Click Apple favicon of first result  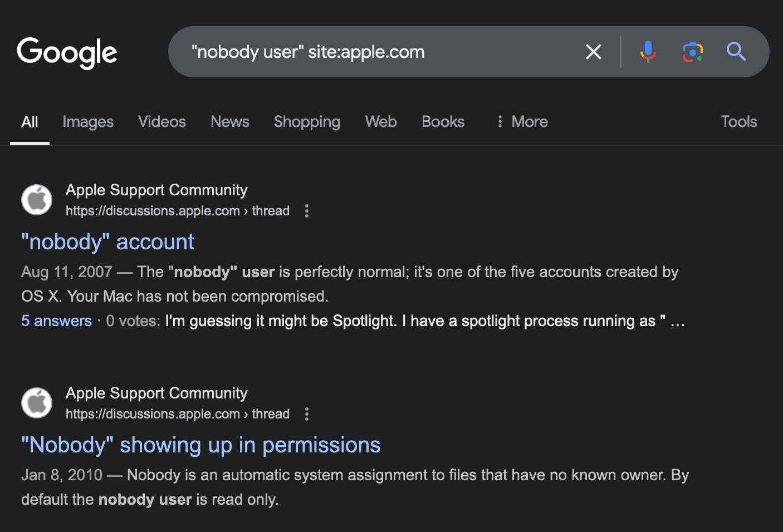pos(37,200)
